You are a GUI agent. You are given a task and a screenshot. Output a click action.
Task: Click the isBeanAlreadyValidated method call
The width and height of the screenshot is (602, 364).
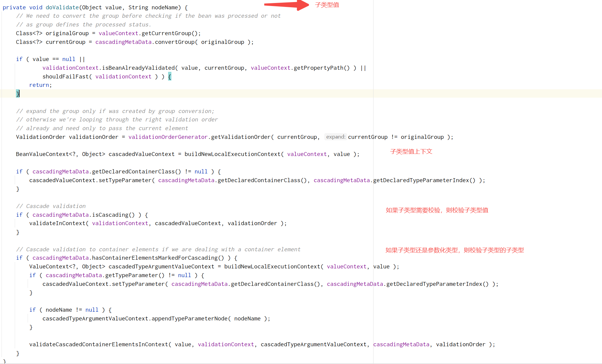click(138, 68)
